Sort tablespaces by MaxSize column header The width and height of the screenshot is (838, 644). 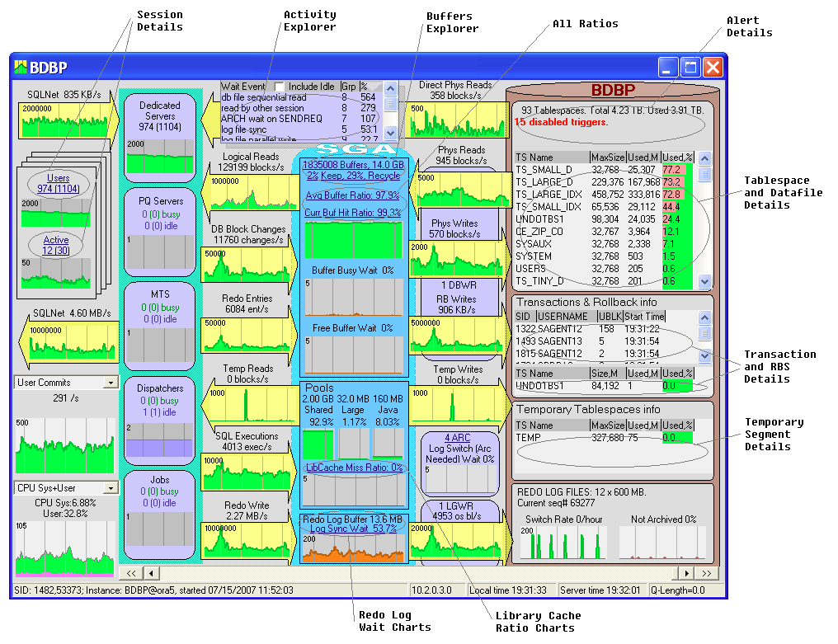coord(606,157)
